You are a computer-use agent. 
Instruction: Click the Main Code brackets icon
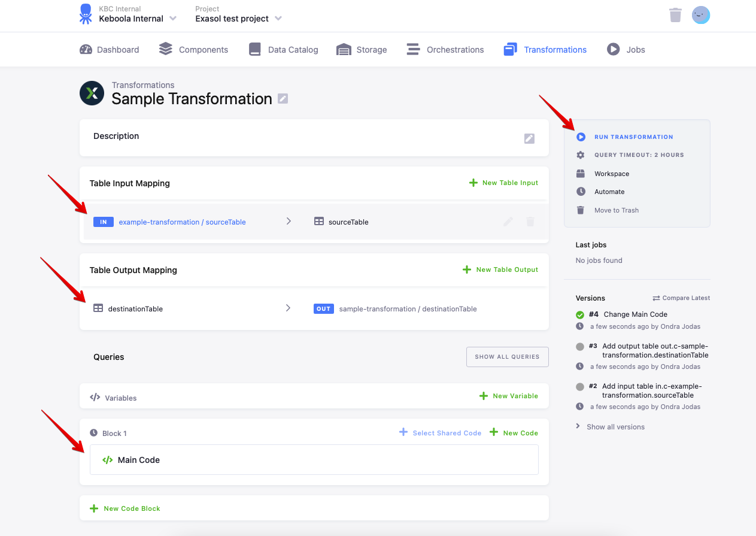(x=108, y=460)
